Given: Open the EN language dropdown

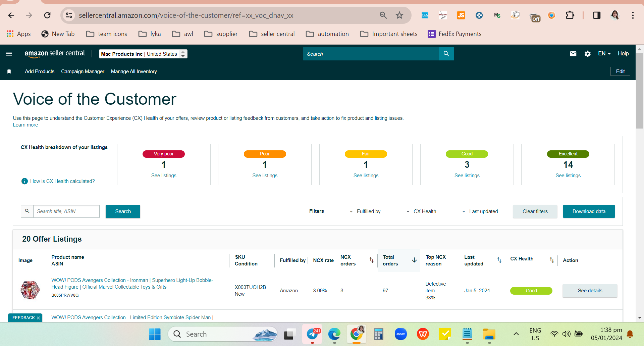Looking at the screenshot, I should point(604,54).
